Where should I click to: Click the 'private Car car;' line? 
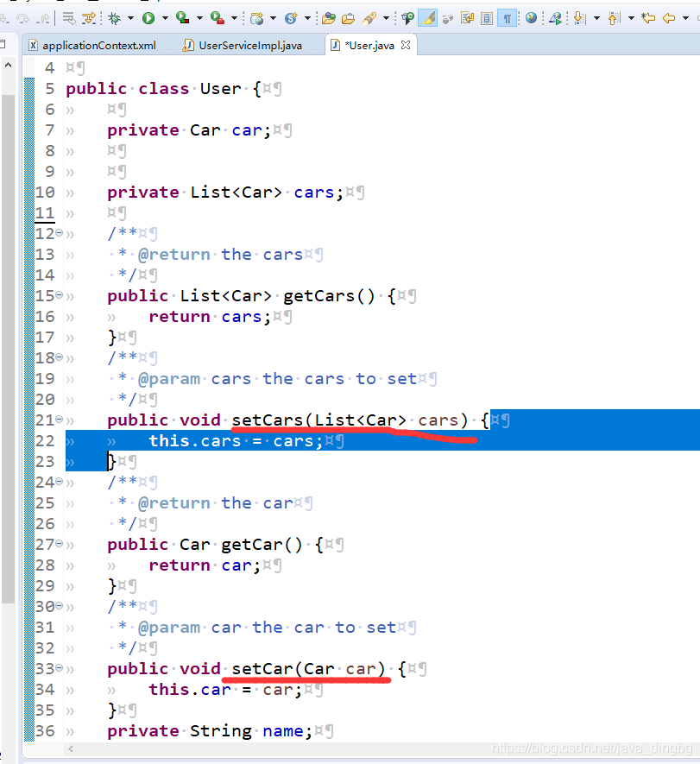[189, 130]
